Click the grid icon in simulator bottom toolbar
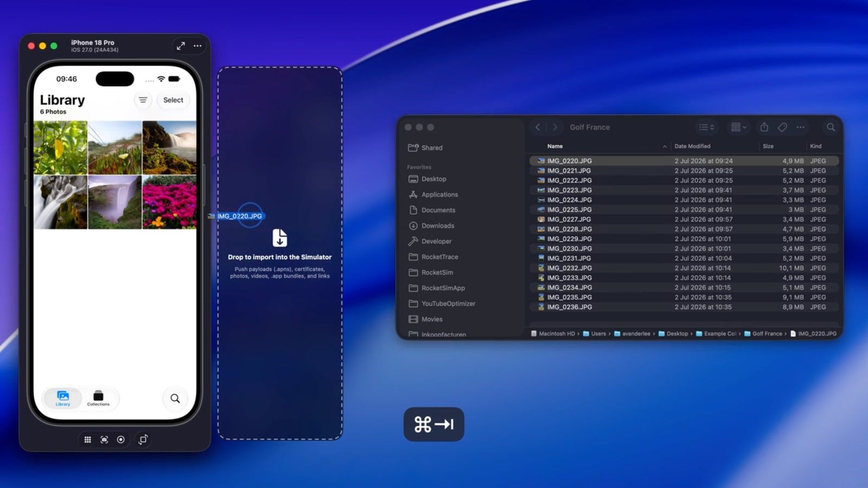The width and height of the screenshot is (868, 488). [x=87, y=440]
